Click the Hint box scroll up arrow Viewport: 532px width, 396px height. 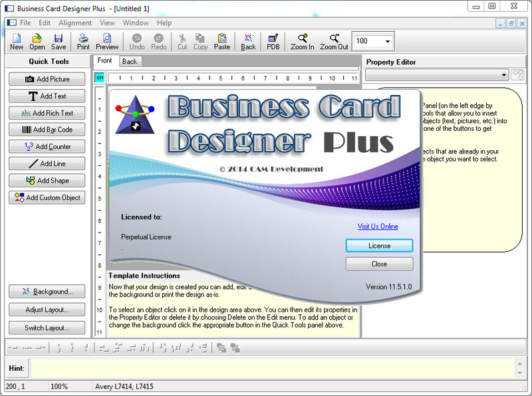click(520, 363)
